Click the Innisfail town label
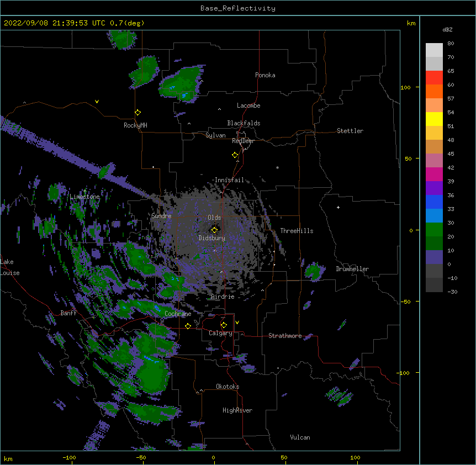The image size is (476, 465). pos(229,180)
